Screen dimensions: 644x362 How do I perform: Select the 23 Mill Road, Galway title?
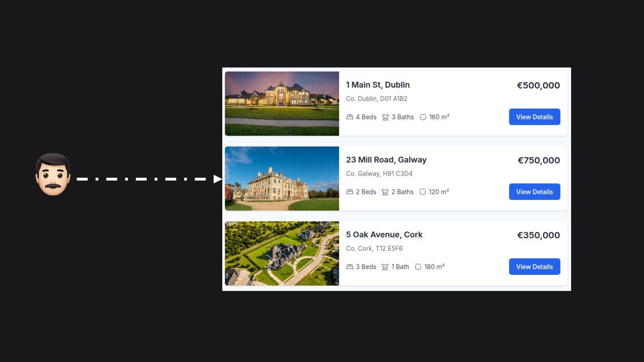386,160
